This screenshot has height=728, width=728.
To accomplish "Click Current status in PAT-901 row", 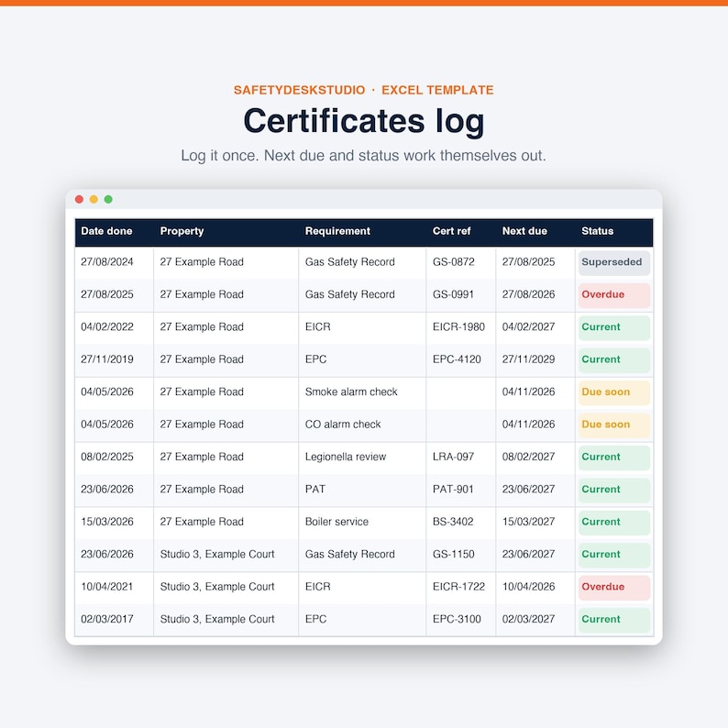I will [613, 491].
